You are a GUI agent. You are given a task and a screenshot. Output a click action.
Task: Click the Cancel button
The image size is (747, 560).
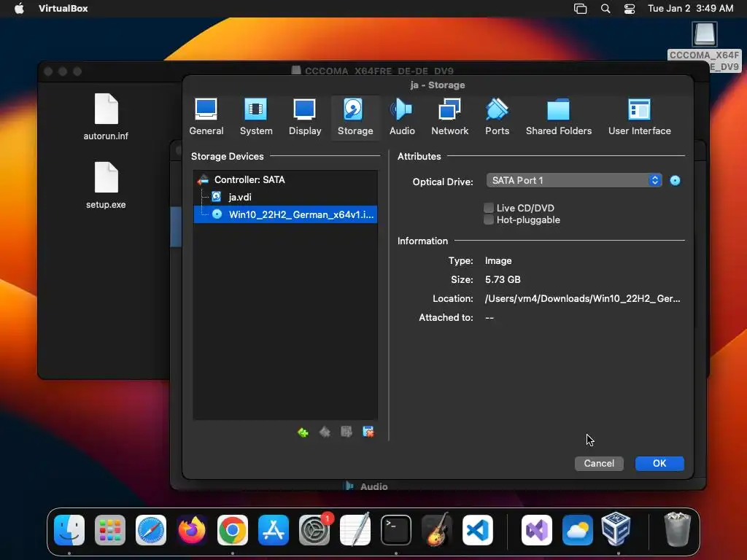[599, 463]
